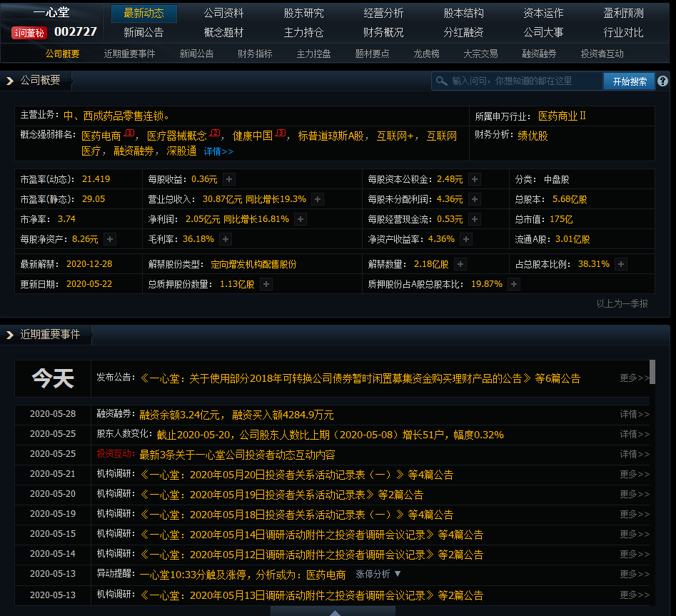
Task: Click 更多>> on today's announcement row
Action: [634, 378]
